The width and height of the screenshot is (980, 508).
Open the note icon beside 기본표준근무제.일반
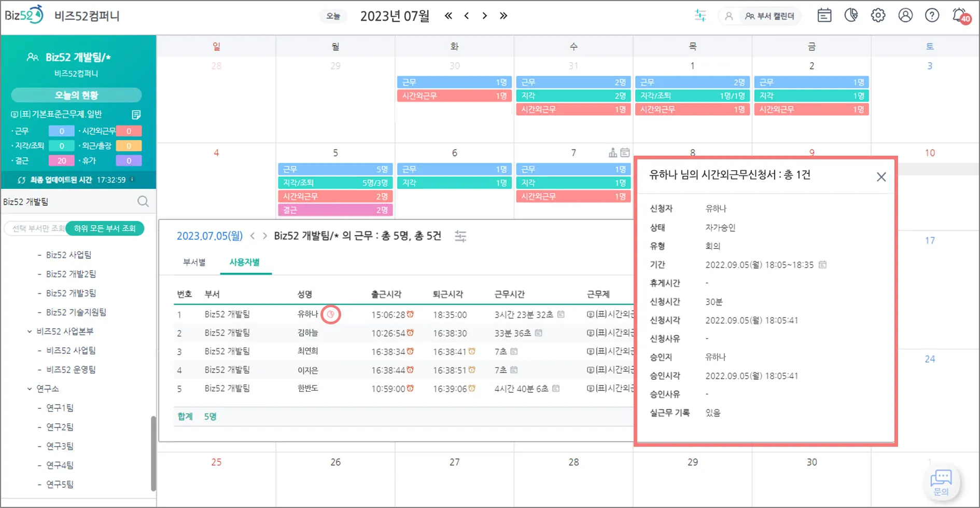coord(136,115)
